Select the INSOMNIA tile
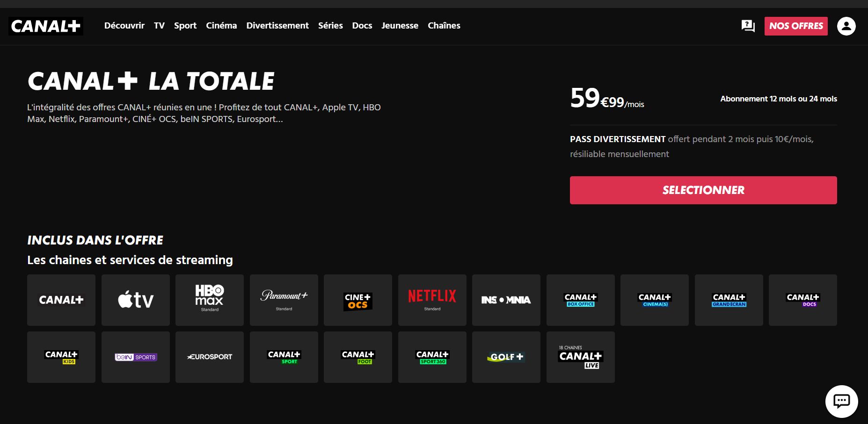 [x=506, y=300]
